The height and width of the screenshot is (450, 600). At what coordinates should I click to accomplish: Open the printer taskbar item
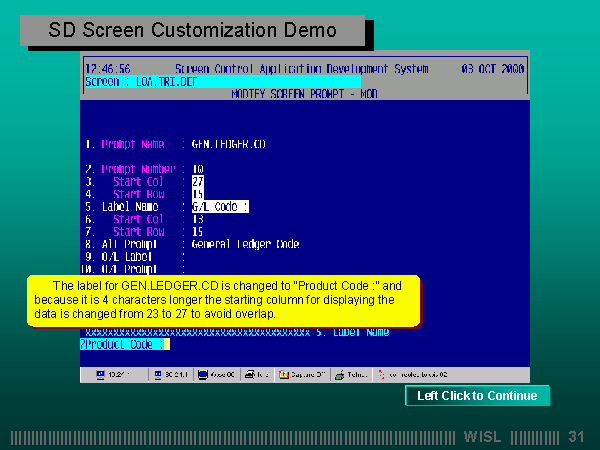point(257,375)
